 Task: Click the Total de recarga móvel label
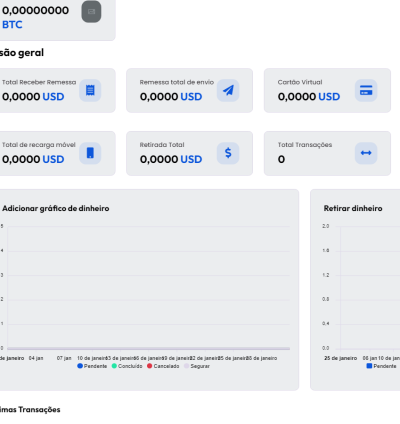click(39, 145)
